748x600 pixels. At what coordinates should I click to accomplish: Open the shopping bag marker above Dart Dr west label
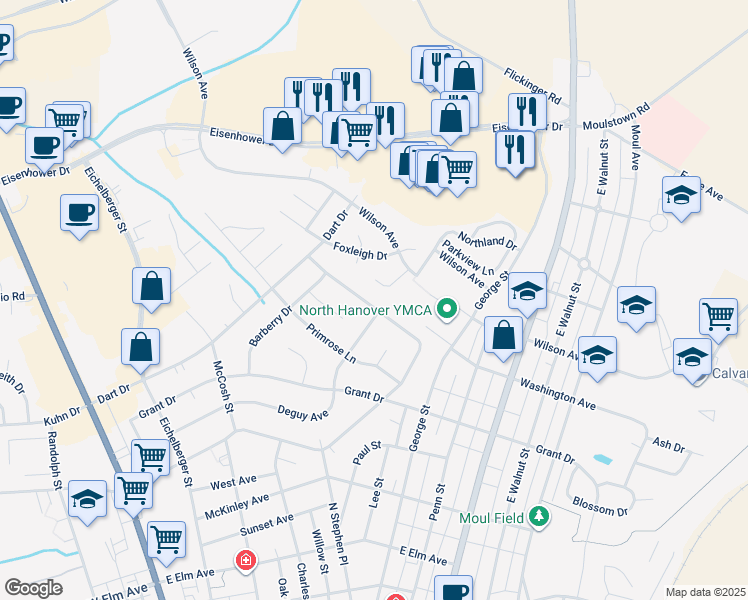(x=140, y=349)
